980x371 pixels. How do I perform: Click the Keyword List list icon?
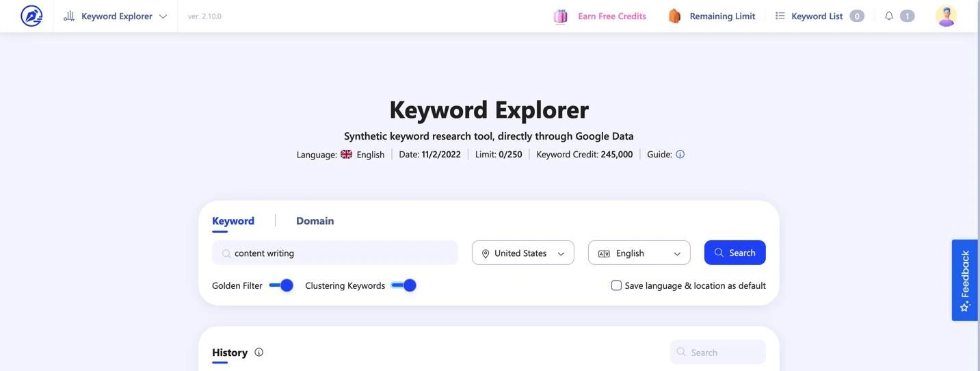tap(780, 16)
